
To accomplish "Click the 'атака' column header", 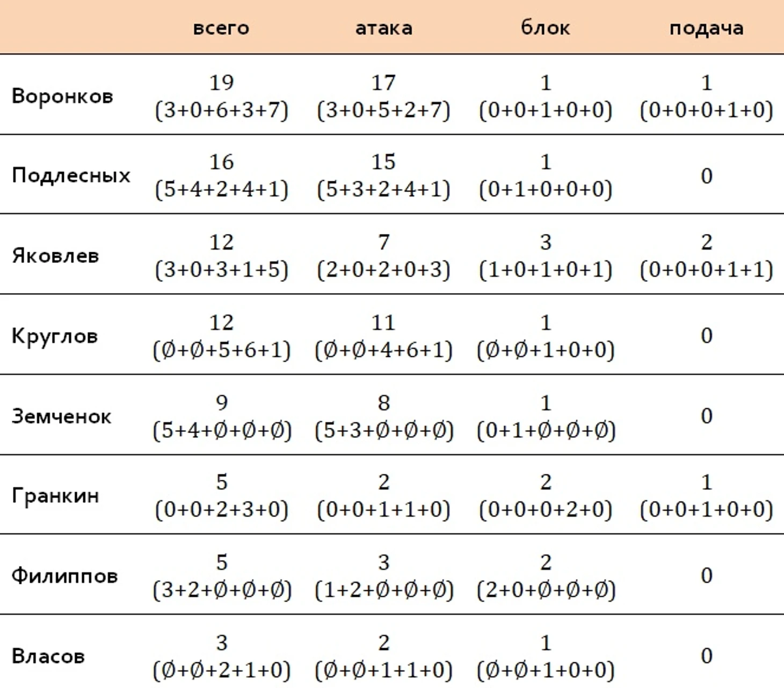I will (383, 28).
